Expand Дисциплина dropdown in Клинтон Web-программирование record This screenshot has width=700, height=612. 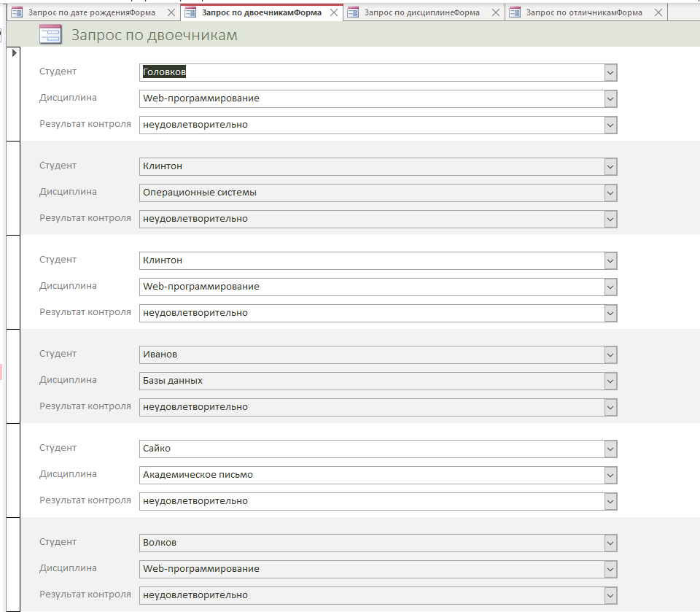pos(611,287)
